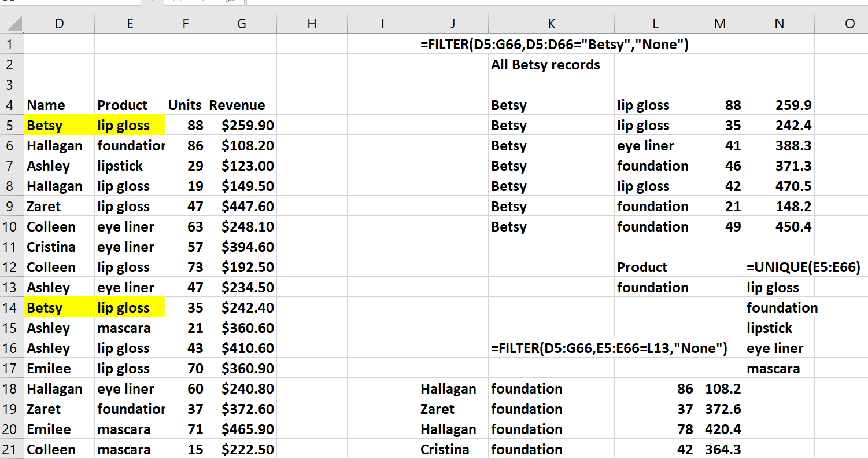The image size is (868, 459).
Task: Click 'mascara' in the unique product list
Action: 773,369
